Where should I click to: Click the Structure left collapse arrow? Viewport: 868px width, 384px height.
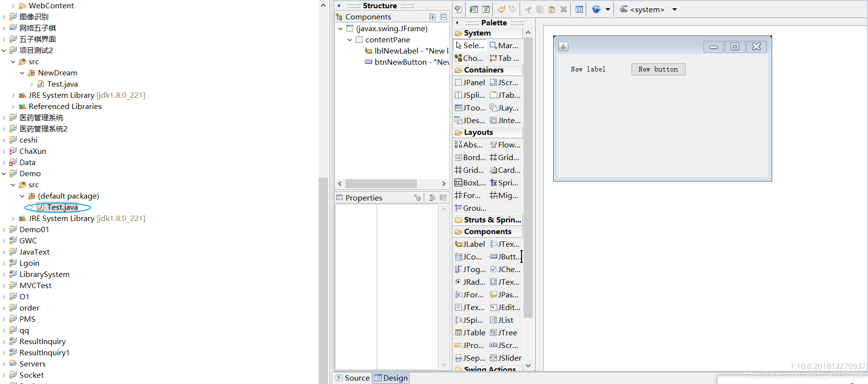(339, 6)
